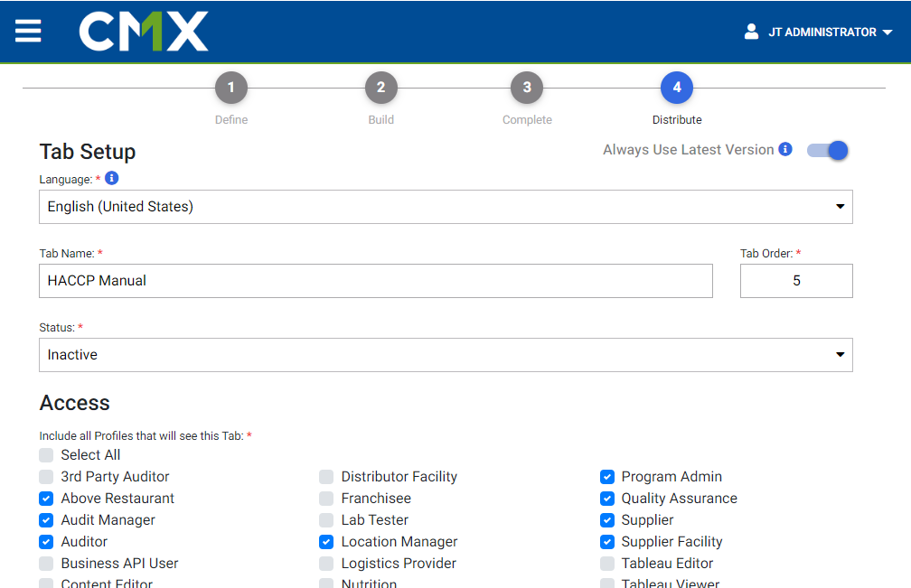Open the Status dropdown
Screen dimensions: 911x588
[446, 355]
